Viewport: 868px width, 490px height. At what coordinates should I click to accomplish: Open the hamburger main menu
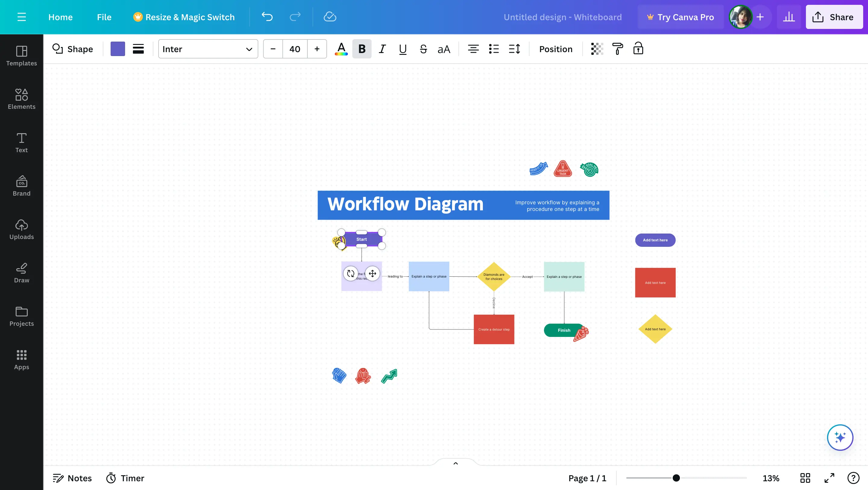[22, 17]
